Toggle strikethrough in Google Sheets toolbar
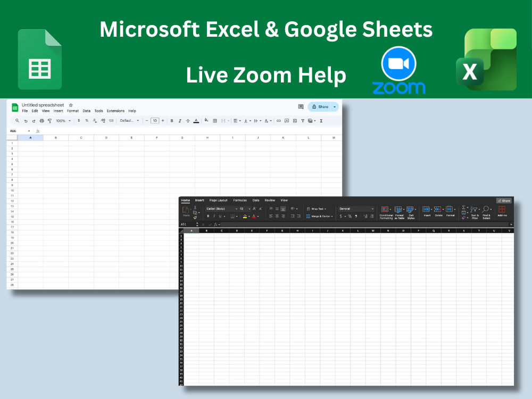Screen dimensions: 532x399 tap(188, 121)
